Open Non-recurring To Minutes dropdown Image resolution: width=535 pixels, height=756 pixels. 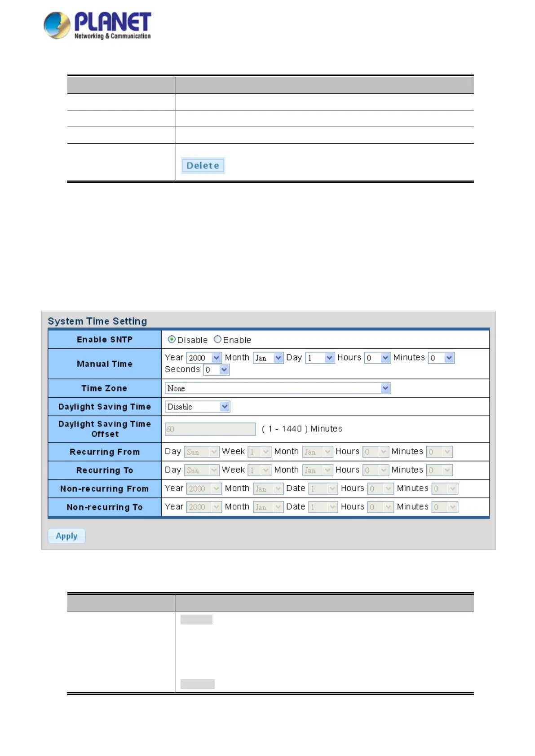pyautogui.click(x=445, y=507)
